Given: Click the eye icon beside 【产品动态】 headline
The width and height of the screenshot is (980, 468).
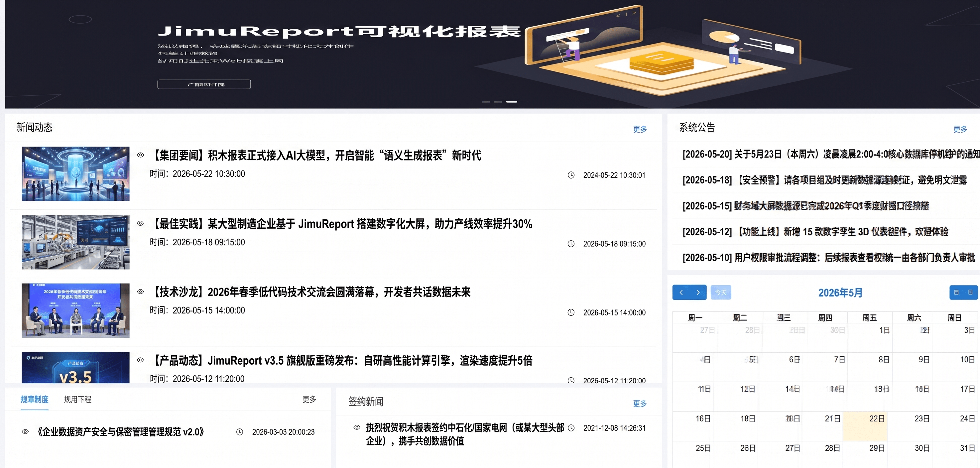Looking at the screenshot, I should 140,360.
